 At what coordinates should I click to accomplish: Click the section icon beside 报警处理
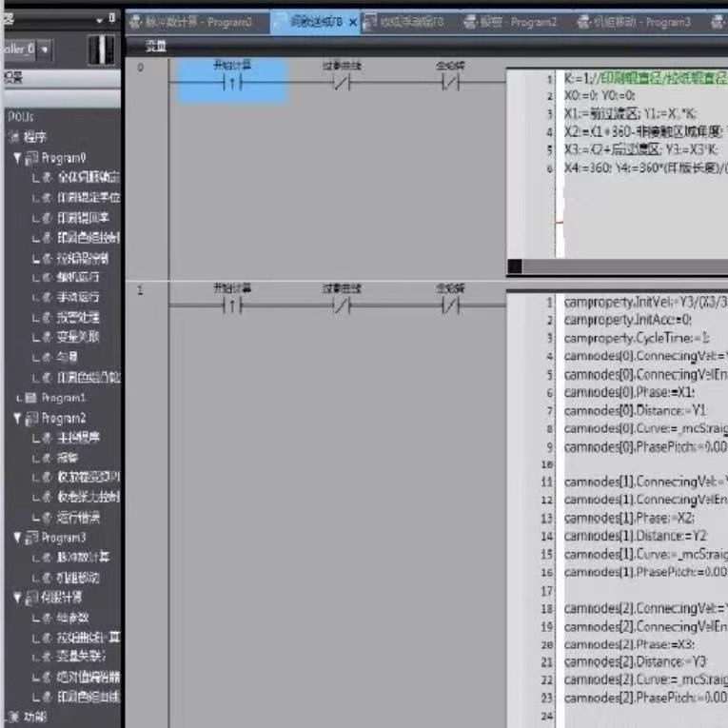pos(48,318)
